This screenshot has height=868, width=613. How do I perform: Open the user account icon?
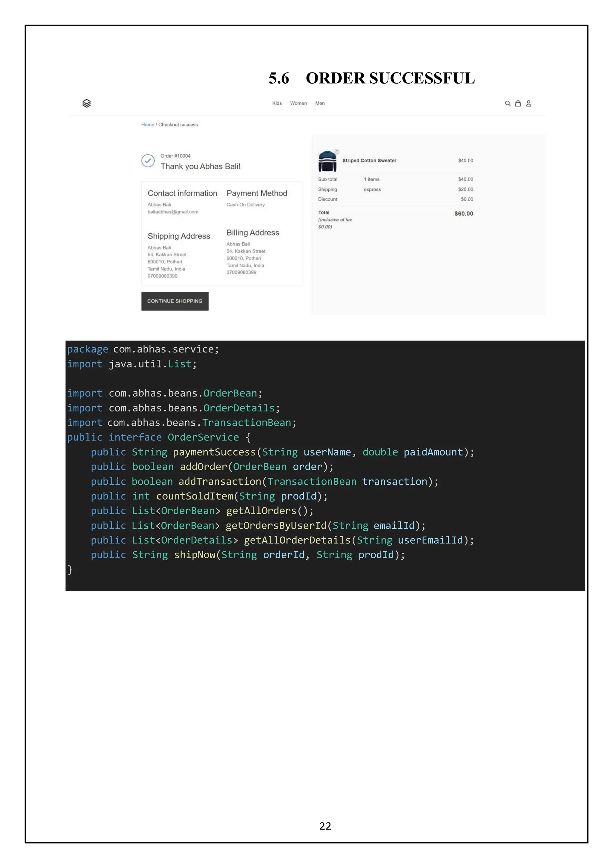pyautogui.click(x=528, y=103)
